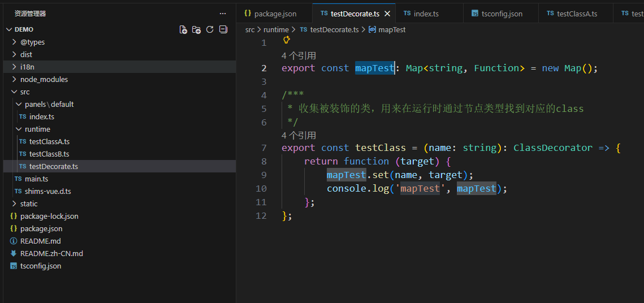
Task: Open the index.ts editor tab
Action: [426, 14]
